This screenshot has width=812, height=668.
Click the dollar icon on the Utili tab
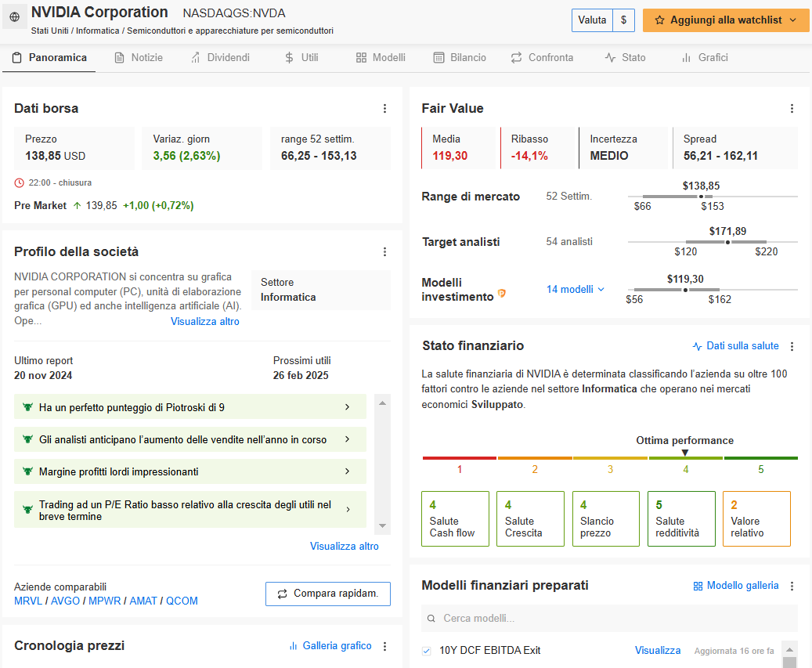(x=289, y=57)
